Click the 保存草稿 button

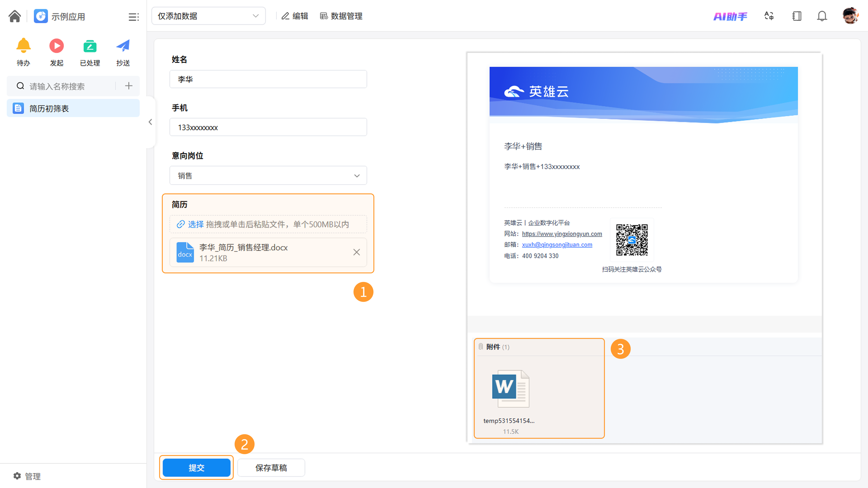pos(271,467)
